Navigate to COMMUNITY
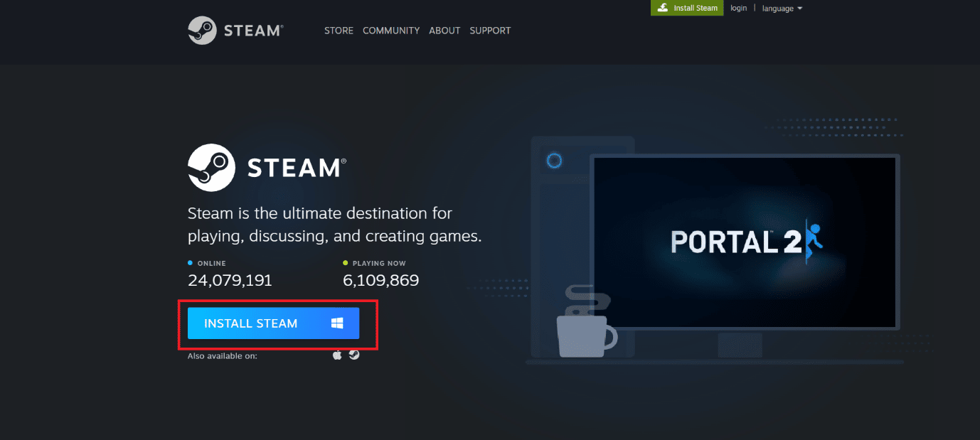This screenshot has height=440, width=980. click(391, 30)
